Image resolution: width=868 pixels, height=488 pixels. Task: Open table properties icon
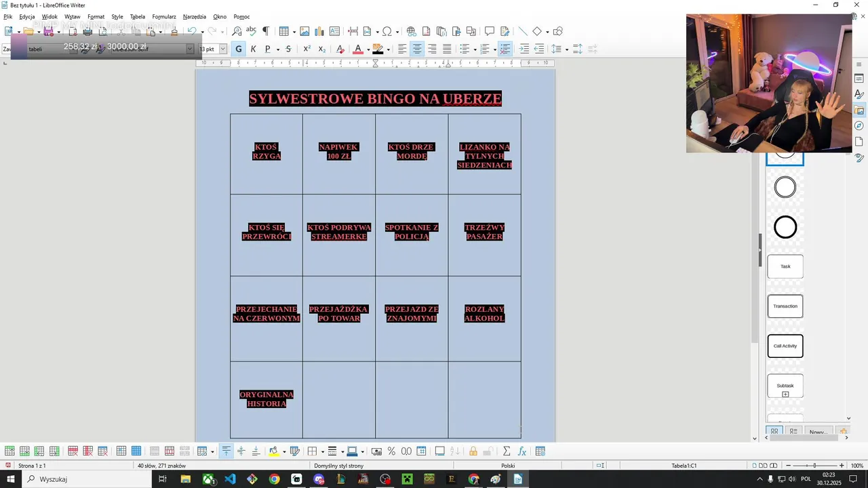pos(540,451)
